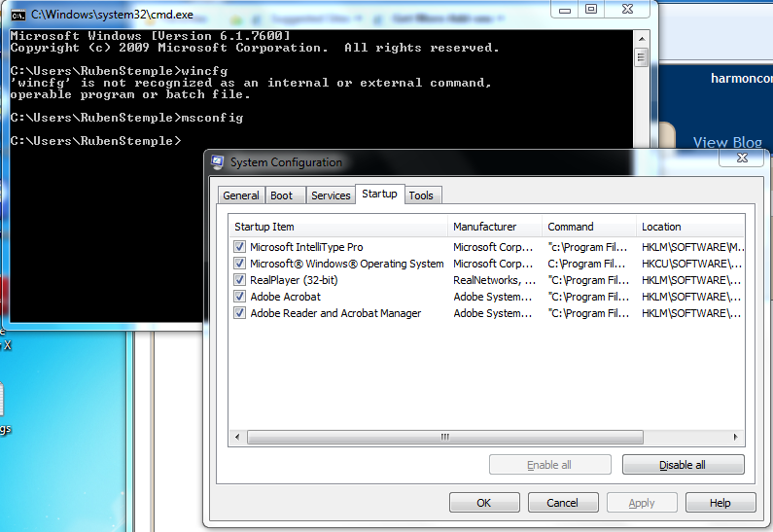
Task: Click the Adobe Acrobat row name
Action: tap(286, 297)
